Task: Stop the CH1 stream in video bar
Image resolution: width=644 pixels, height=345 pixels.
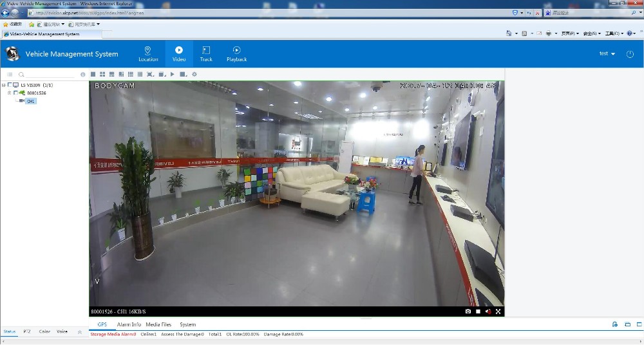Action: tap(478, 312)
